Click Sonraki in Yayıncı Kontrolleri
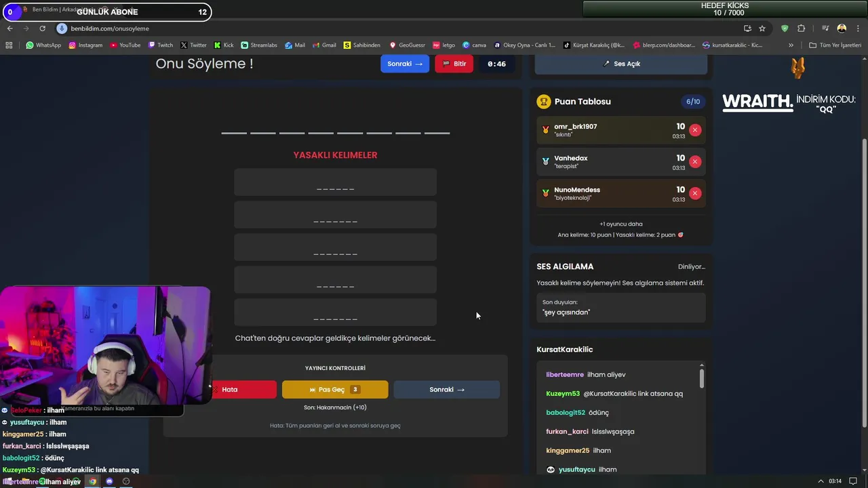Image resolution: width=868 pixels, height=488 pixels. tap(447, 390)
